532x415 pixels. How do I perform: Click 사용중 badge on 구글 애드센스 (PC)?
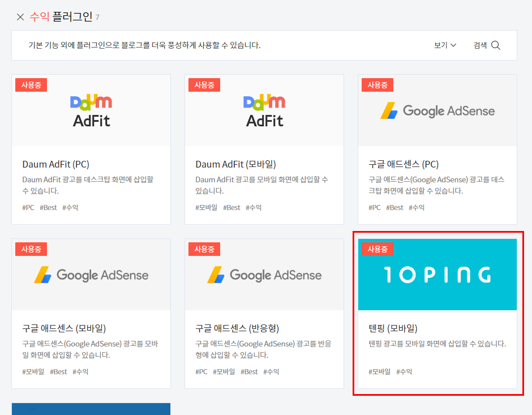[x=377, y=85]
